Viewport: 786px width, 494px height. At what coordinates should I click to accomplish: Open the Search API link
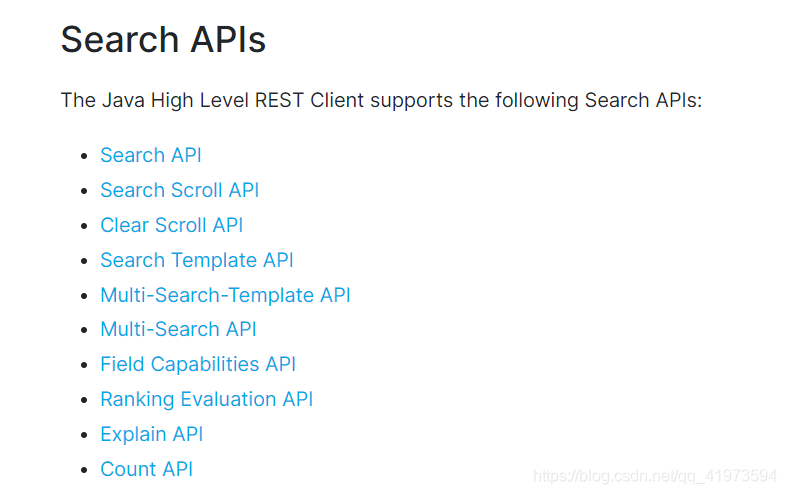(151, 155)
